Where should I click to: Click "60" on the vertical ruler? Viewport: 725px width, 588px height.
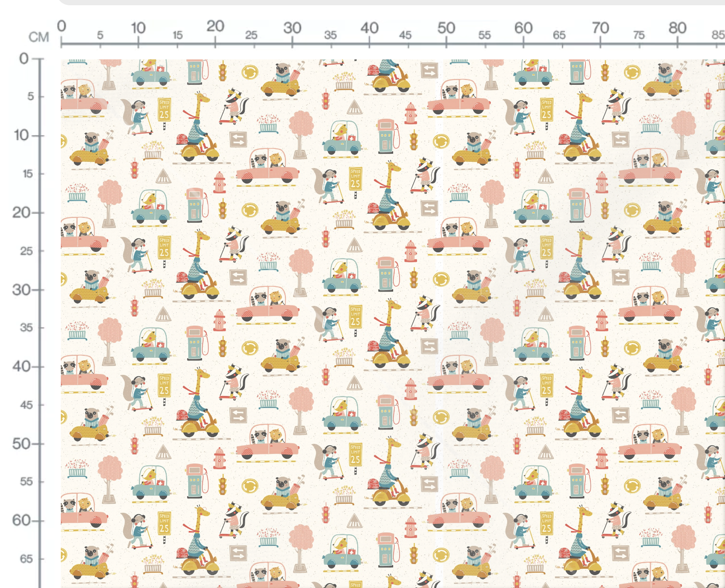22,520
